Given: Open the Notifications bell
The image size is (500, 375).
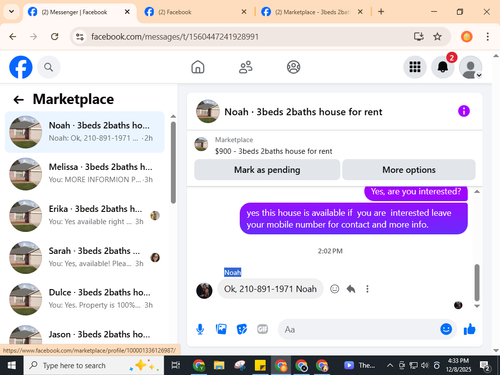Looking at the screenshot, I should pyautogui.click(x=443, y=67).
